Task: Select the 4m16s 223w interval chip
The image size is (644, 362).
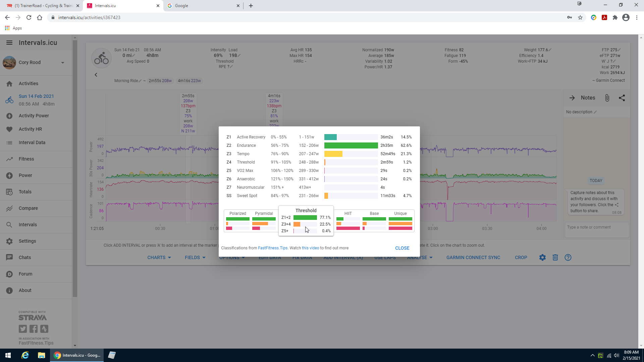Action: 189,81
